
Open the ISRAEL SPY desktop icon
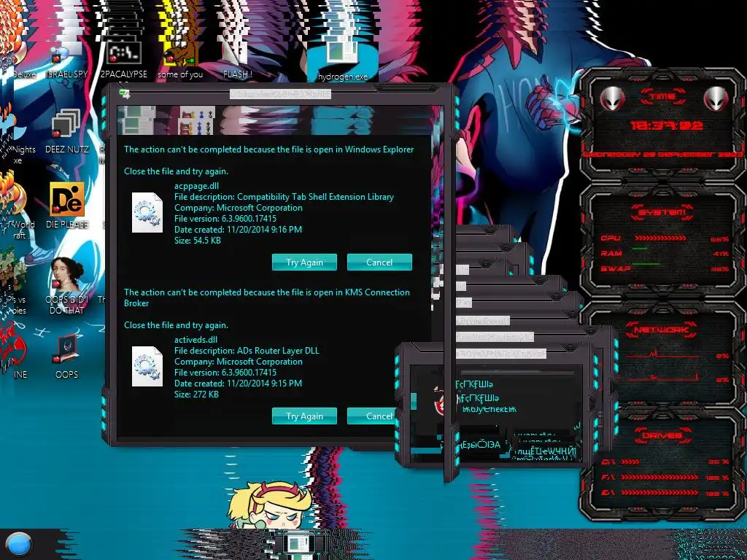point(66,61)
